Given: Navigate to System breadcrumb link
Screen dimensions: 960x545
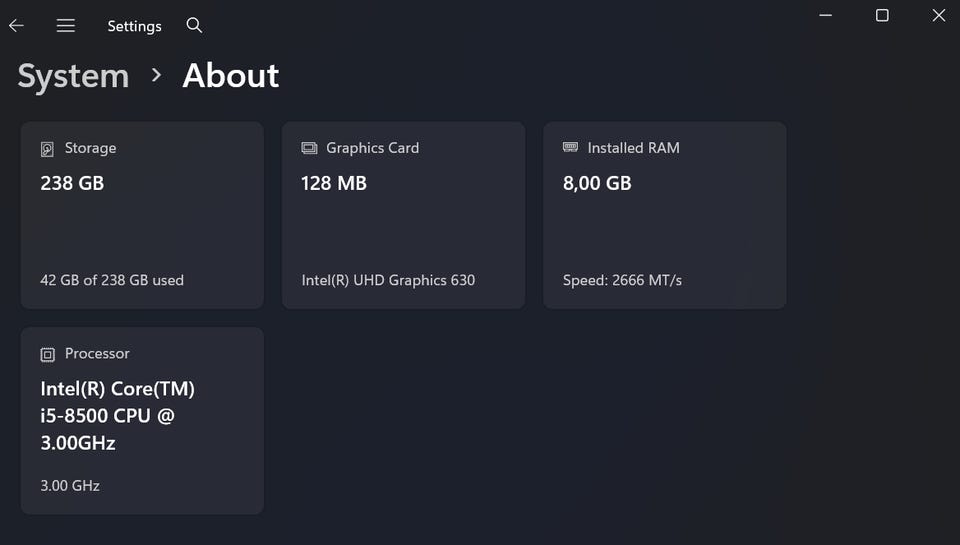Looking at the screenshot, I should tap(73, 76).
